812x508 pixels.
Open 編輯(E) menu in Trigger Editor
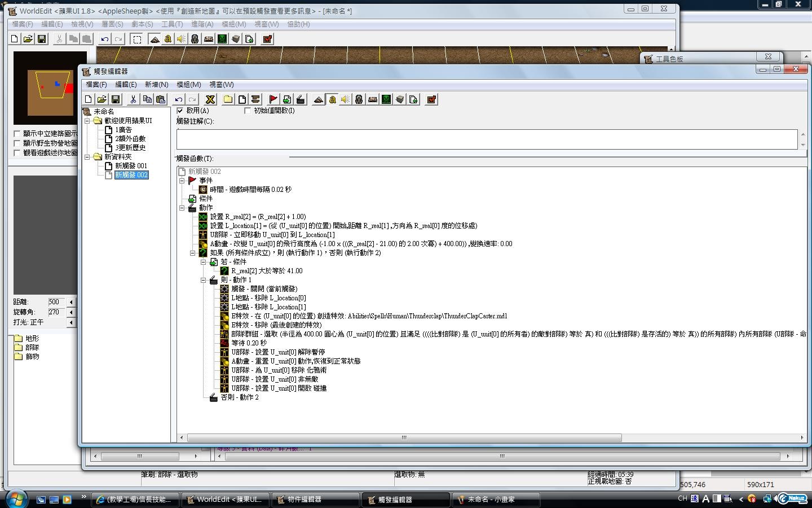coord(126,85)
